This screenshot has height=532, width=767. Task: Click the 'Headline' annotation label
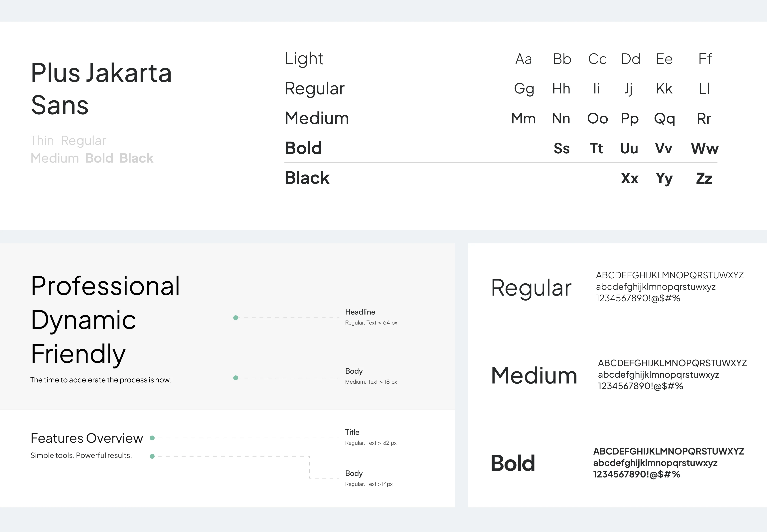360,312
